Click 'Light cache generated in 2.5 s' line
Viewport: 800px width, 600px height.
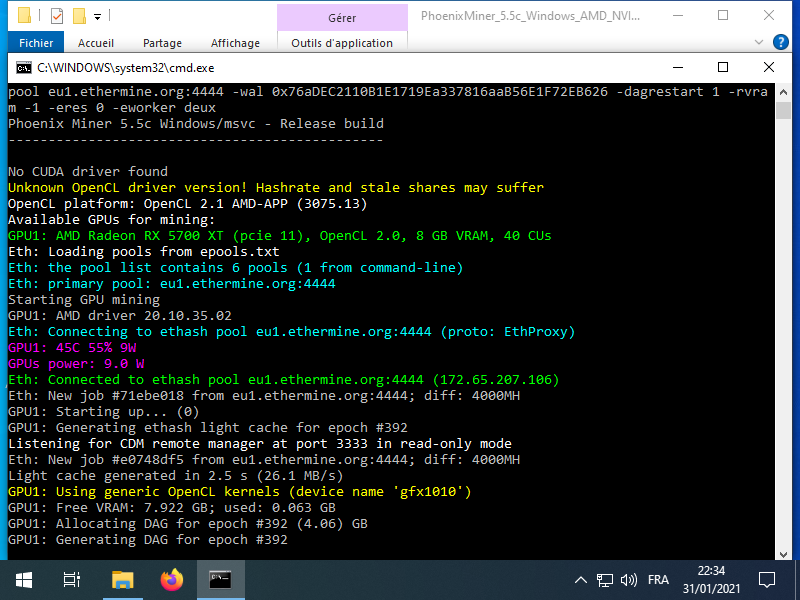176,476
